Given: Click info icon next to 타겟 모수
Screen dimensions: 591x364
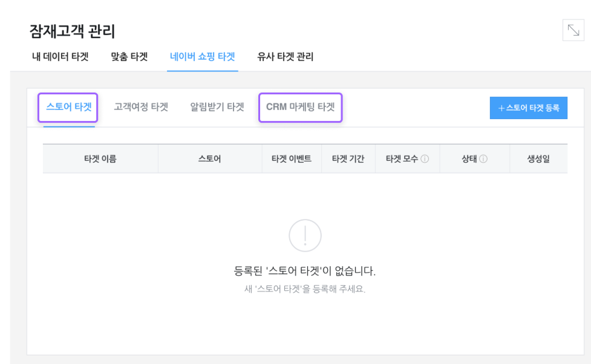Looking at the screenshot, I should (425, 159).
